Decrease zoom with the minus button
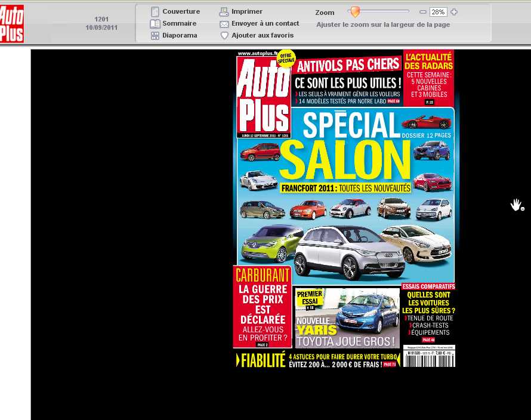The image size is (531, 420). [423, 12]
